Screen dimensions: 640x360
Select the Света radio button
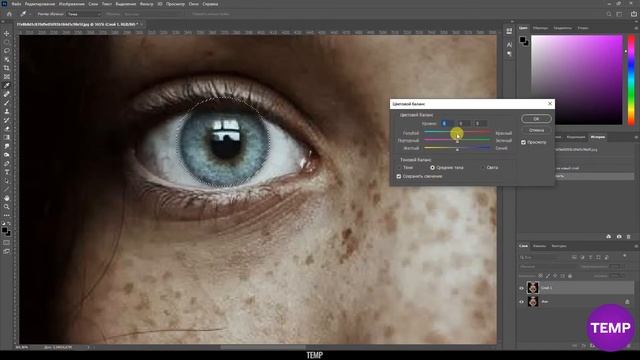(482, 167)
